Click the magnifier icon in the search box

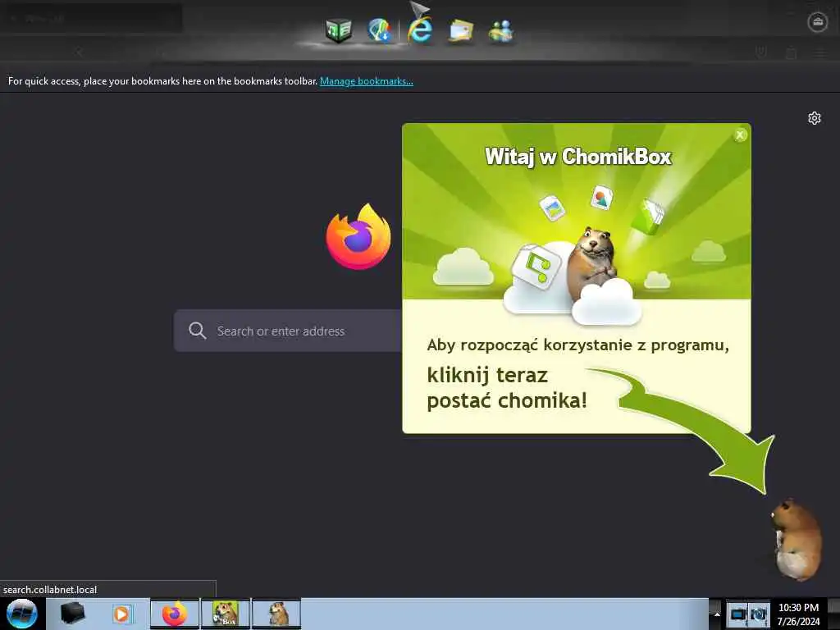point(197,331)
